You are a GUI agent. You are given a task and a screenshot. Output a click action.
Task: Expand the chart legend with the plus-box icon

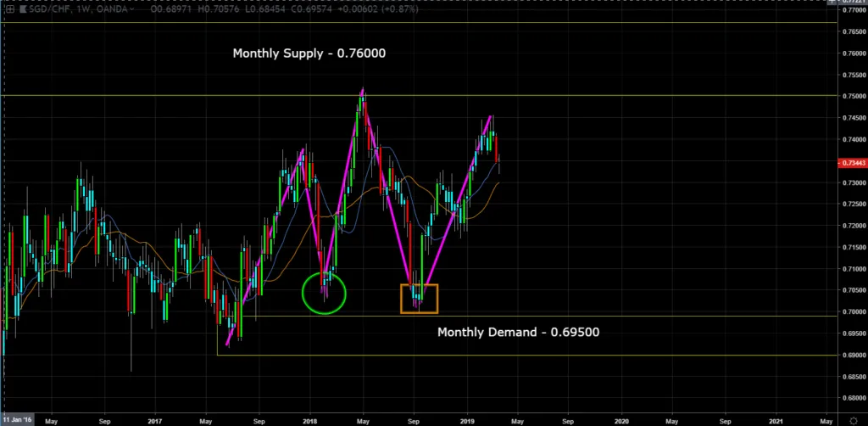(10, 8)
